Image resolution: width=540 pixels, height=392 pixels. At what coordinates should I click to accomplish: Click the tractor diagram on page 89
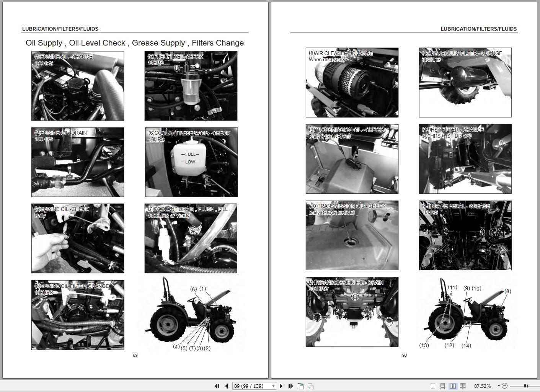pyautogui.click(x=191, y=315)
